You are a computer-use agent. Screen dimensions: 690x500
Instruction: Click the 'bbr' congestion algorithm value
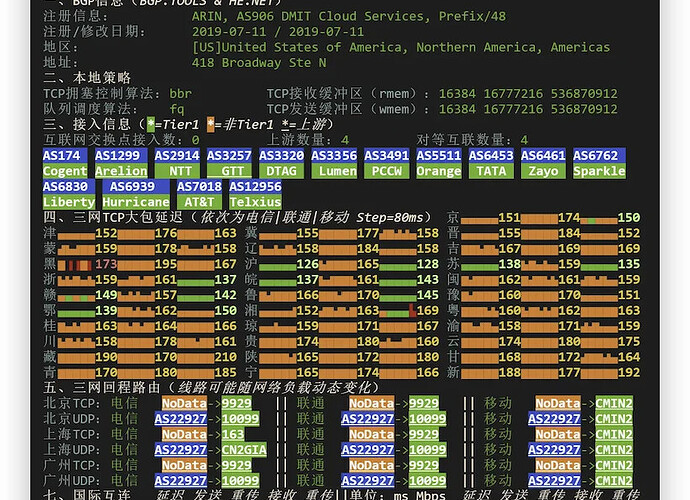(x=180, y=93)
